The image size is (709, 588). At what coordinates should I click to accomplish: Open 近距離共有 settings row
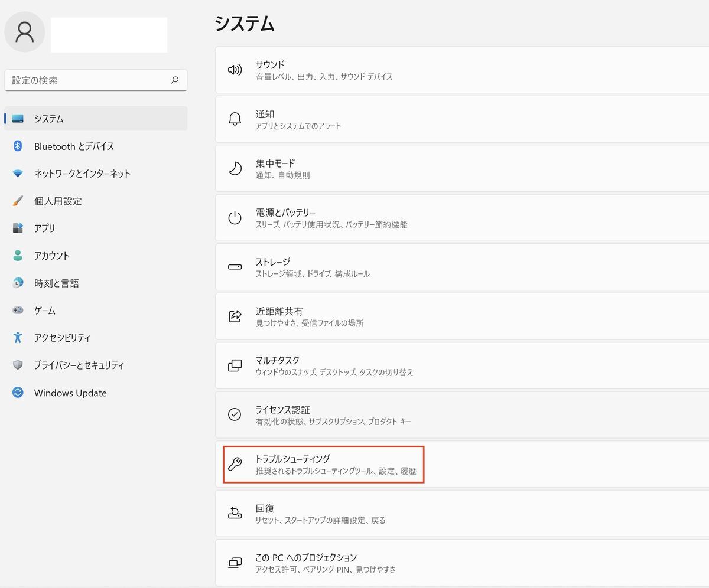pyautogui.click(x=462, y=316)
